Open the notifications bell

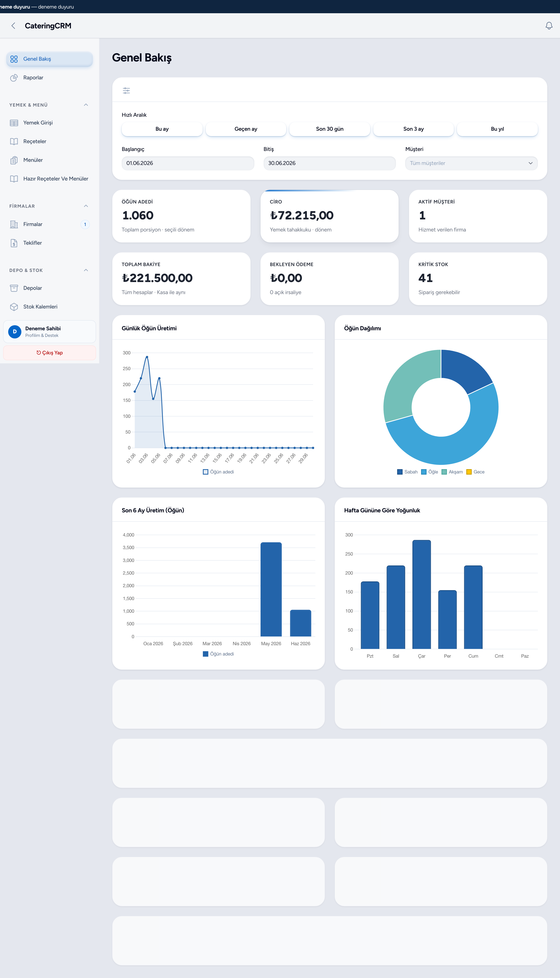[x=549, y=26]
